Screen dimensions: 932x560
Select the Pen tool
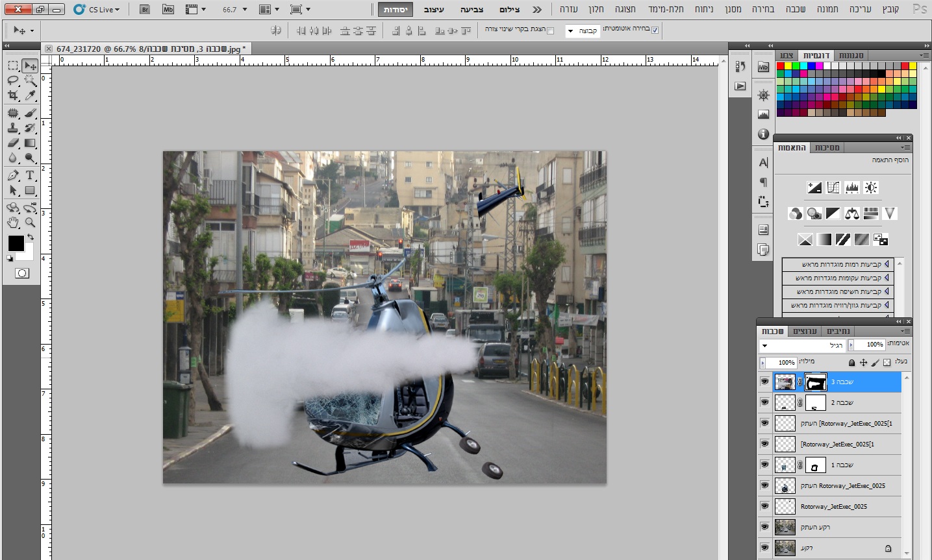(x=12, y=175)
